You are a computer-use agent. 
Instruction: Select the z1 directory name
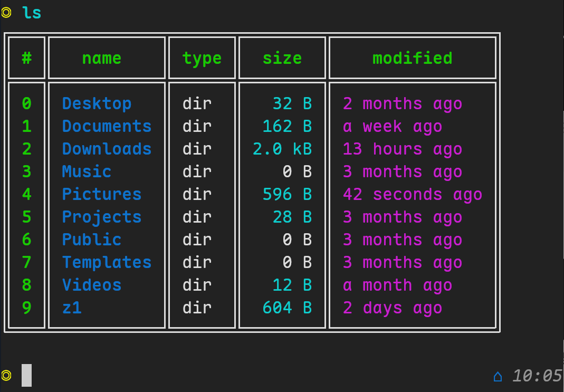pos(72,308)
